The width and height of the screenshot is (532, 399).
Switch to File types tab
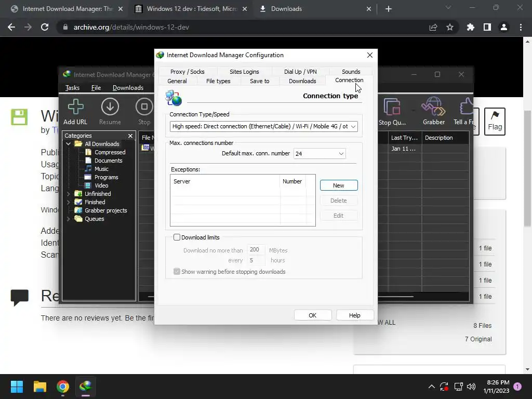[218, 81]
